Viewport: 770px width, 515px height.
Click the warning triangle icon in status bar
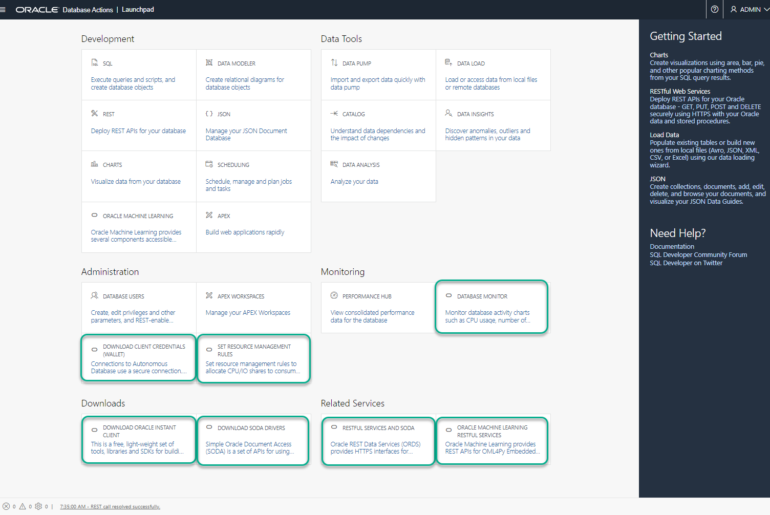[22, 506]
